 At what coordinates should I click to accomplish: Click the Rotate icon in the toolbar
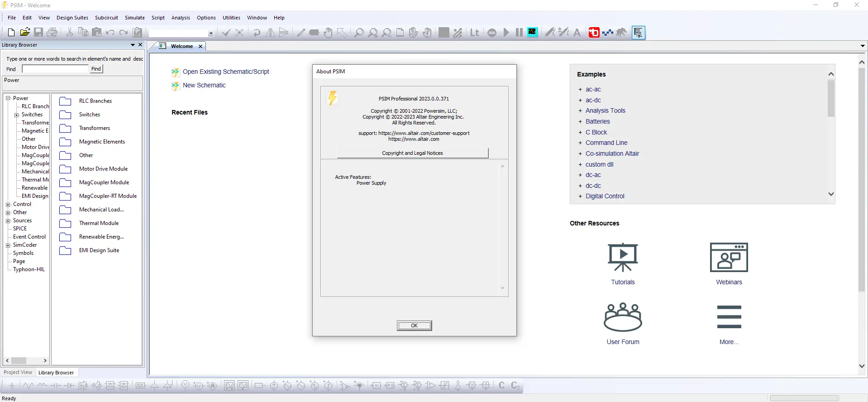point(257,33)
